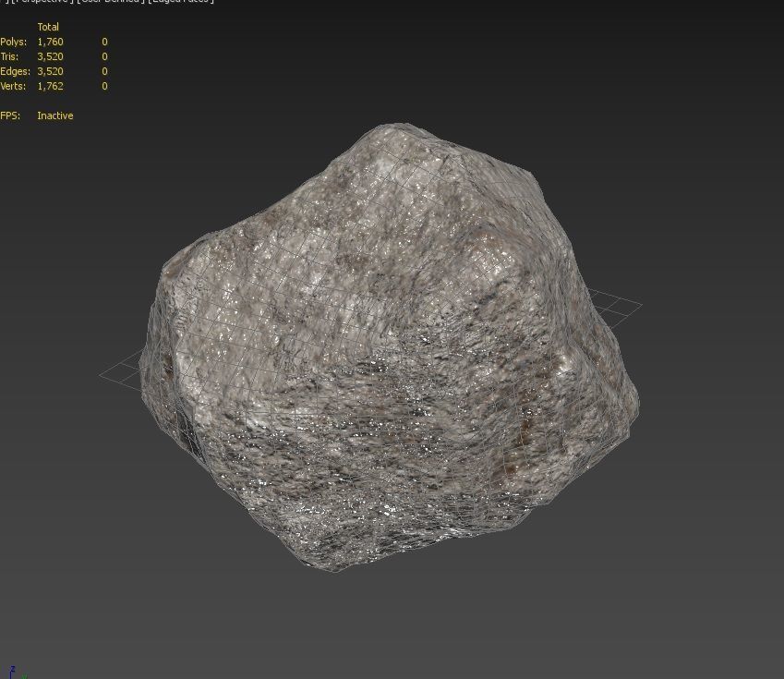Click the 'Polys:' statistics label
Image resolution: width=784 pixels, height=679 pixels.
coord(14,42)
